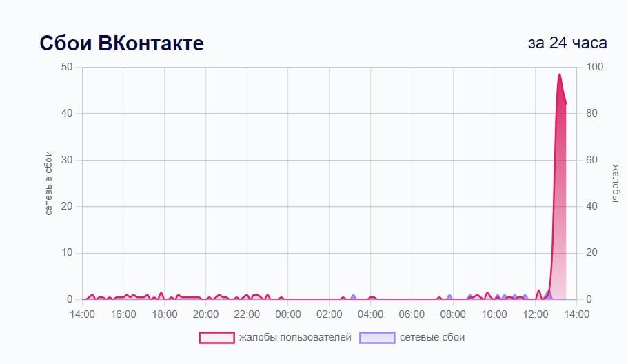
Task: Click the left 'сетевые сбои' axis title
Action: pyautogui.click(x=48, y=183)
